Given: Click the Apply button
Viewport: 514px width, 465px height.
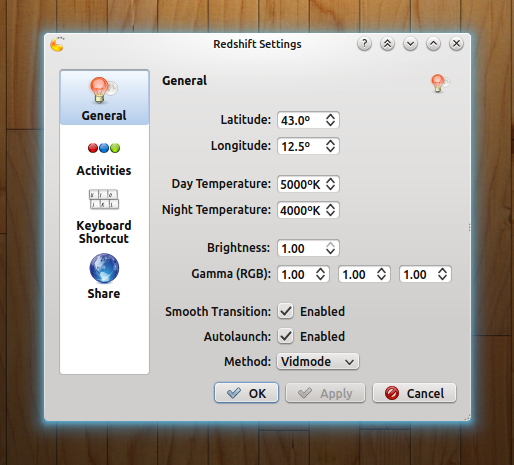Looking at the screenshot, I should (x=325, y=393).
